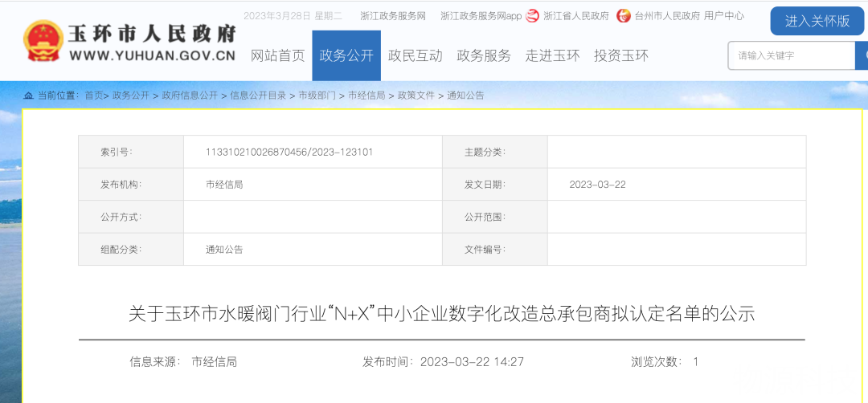
Task: Navigate to 走进玉环
Action: click(552, 55)
